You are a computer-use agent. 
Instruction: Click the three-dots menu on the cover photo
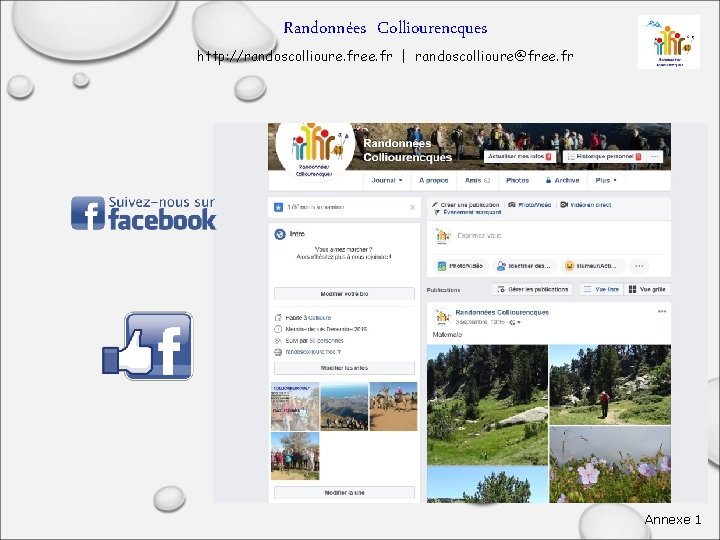pyautogui.click(x=655, y=157)
